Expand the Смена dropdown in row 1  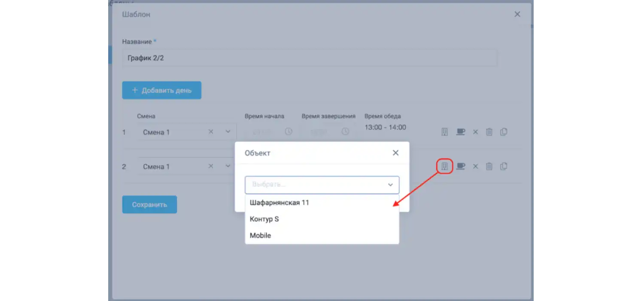(228, 132)
